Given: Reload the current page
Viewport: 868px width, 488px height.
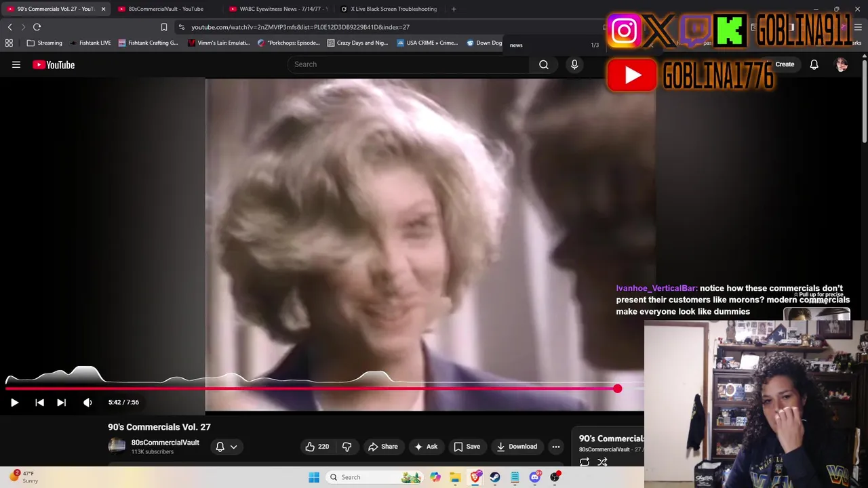Looking at the screenshot, I should (x=37, y=27).
